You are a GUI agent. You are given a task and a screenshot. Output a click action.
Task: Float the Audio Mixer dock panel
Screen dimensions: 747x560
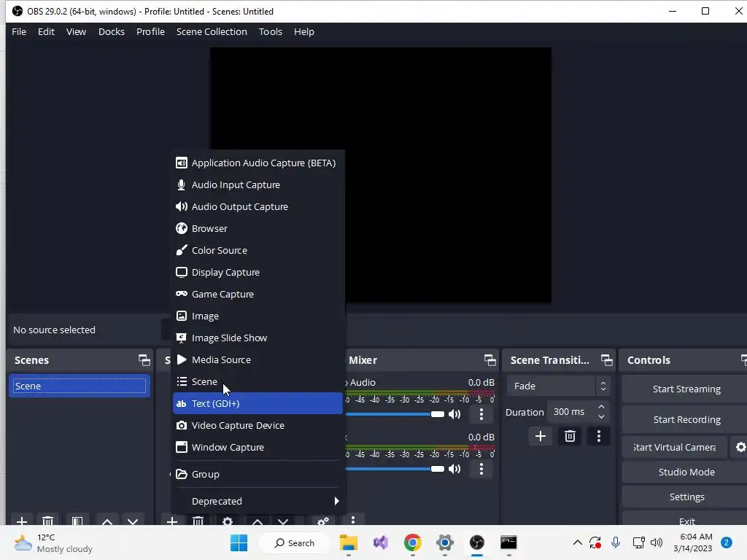(489, 360)
